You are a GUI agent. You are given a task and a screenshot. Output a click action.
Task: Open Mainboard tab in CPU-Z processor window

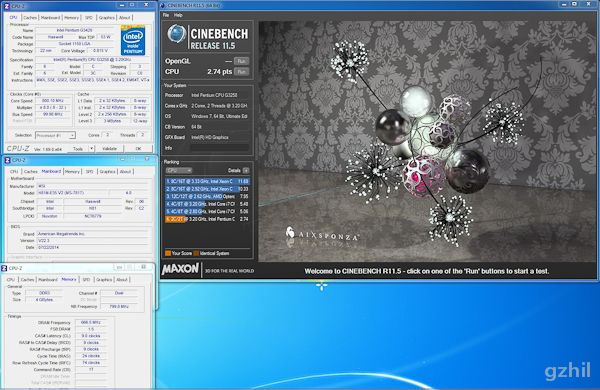tap(50, 18)
